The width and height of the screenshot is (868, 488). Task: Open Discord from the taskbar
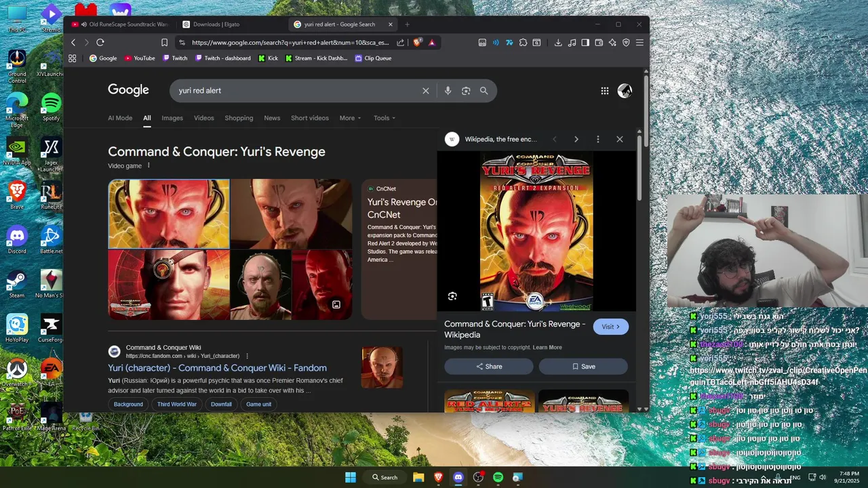(x=458, y=477)
